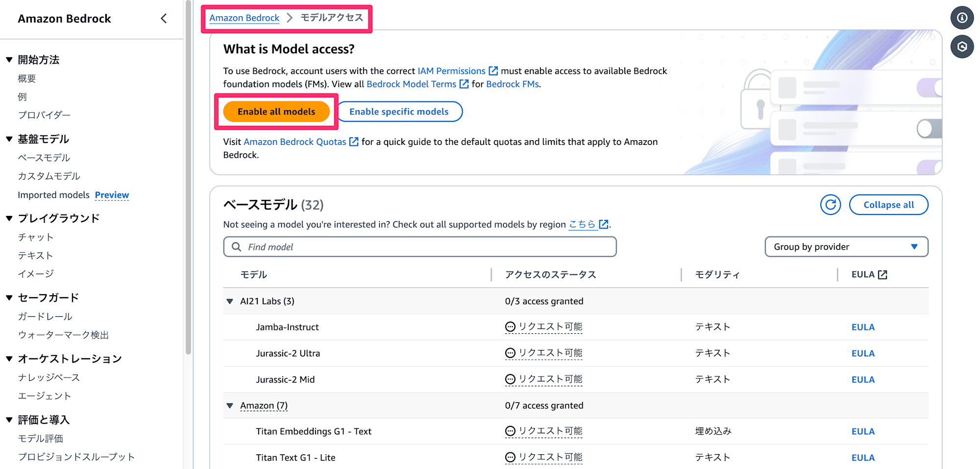
Task: Click status icon for Jamba-Instruct row
Action: coord(510,327)
